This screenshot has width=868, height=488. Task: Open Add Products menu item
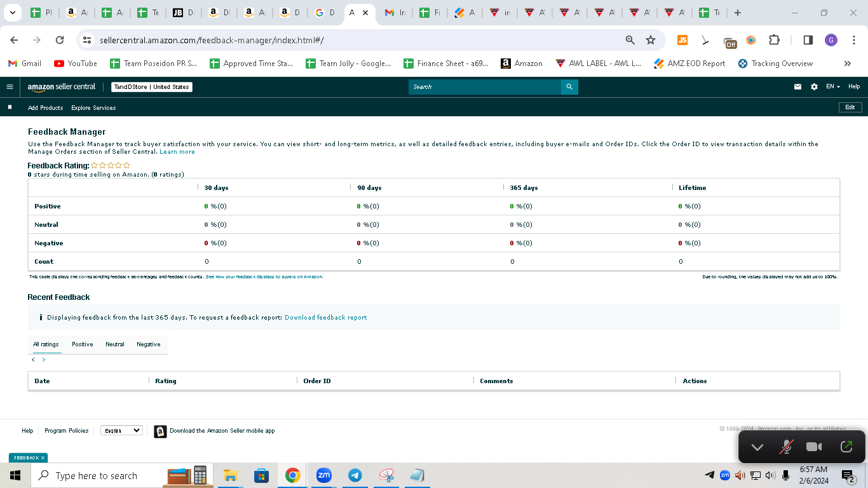(x=46, y=108)
